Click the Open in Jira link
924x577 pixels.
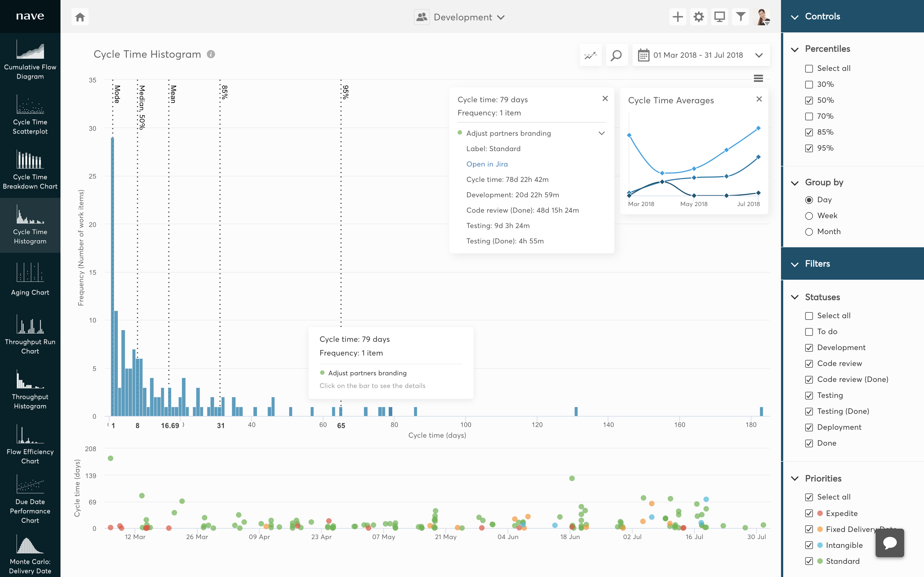pyautogui.click(x=487, y=164)
